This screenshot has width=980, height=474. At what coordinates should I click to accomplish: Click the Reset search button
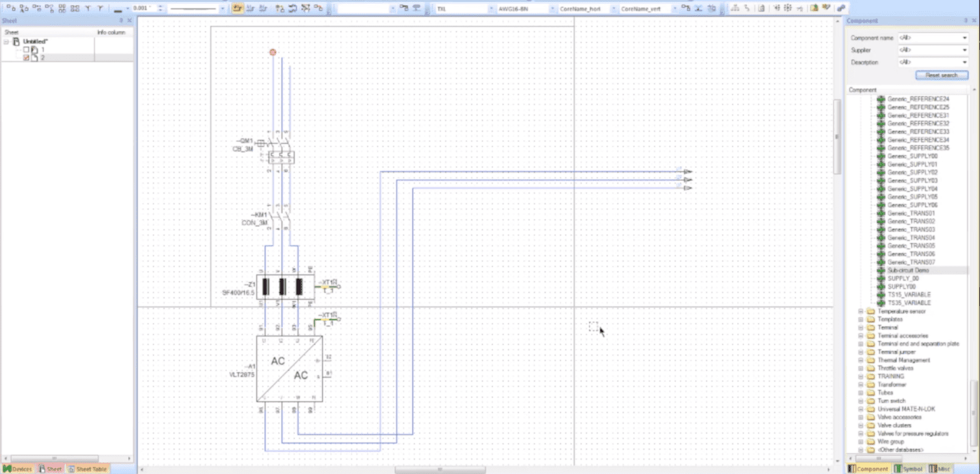tap(941, 75)
